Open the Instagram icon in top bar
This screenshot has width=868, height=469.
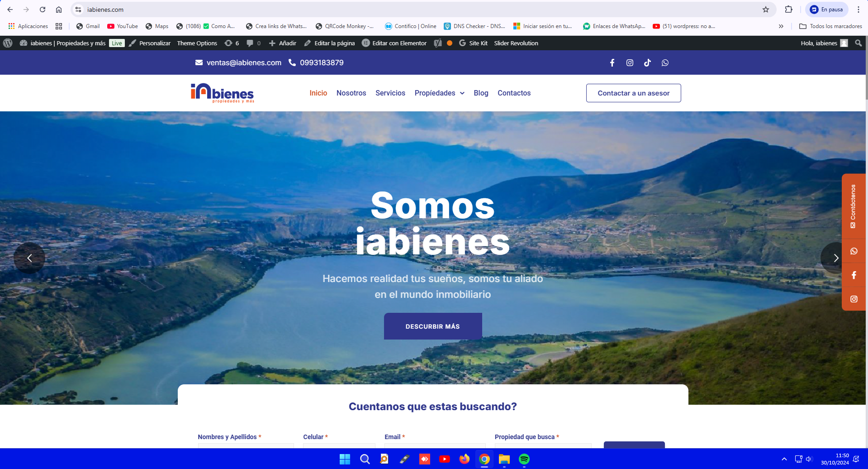(x=630, y=63)
